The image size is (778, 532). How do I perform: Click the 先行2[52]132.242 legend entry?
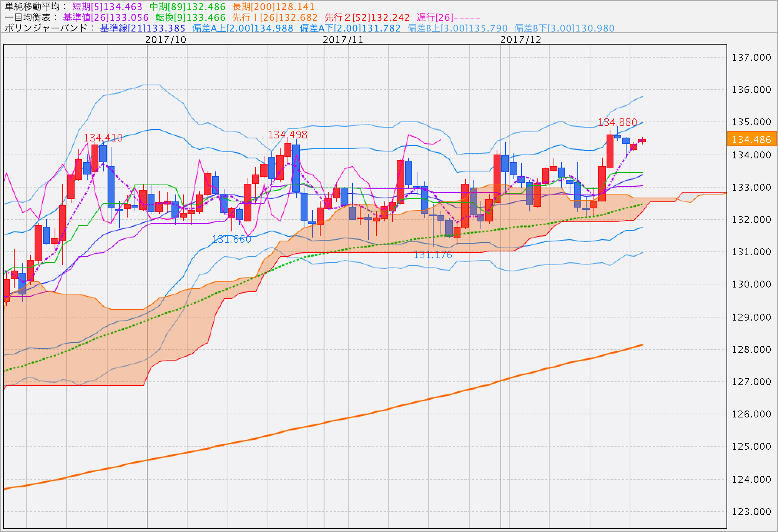click(367, 18)
